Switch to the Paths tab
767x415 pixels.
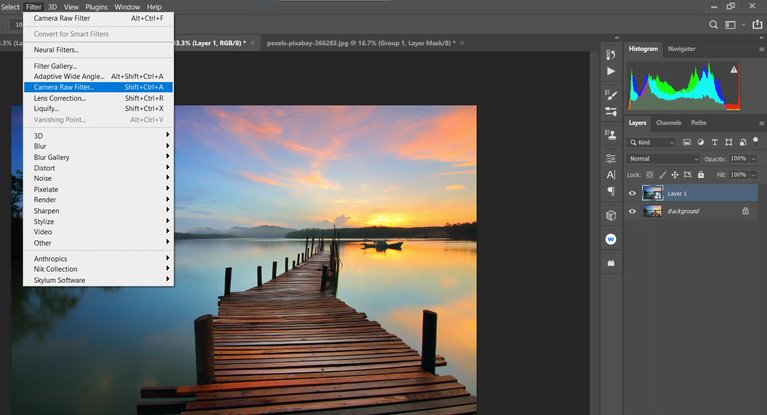(699, 123)
